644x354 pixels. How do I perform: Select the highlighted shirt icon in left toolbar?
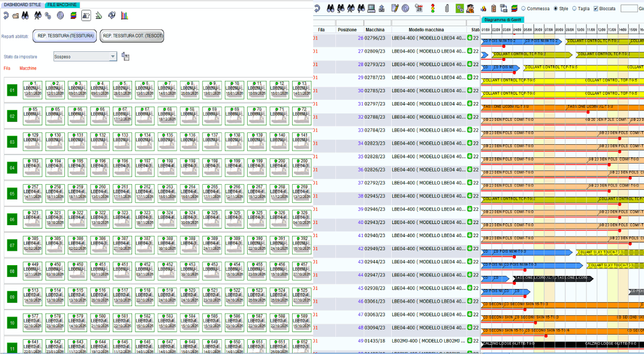[x=86, y=15]
